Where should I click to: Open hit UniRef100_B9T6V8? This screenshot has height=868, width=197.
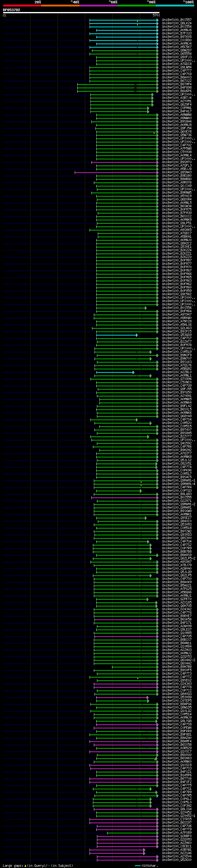[x=176, y=37]
